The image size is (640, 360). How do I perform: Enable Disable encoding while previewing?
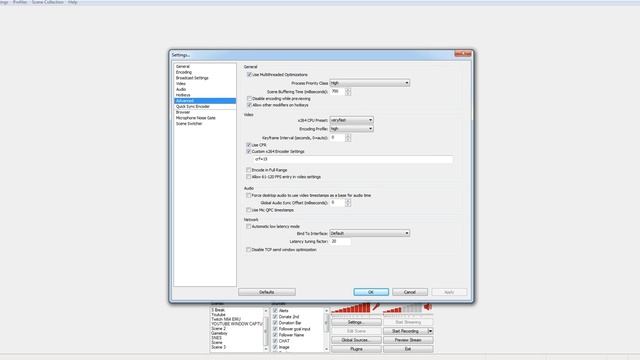click(x=249, y=99)
